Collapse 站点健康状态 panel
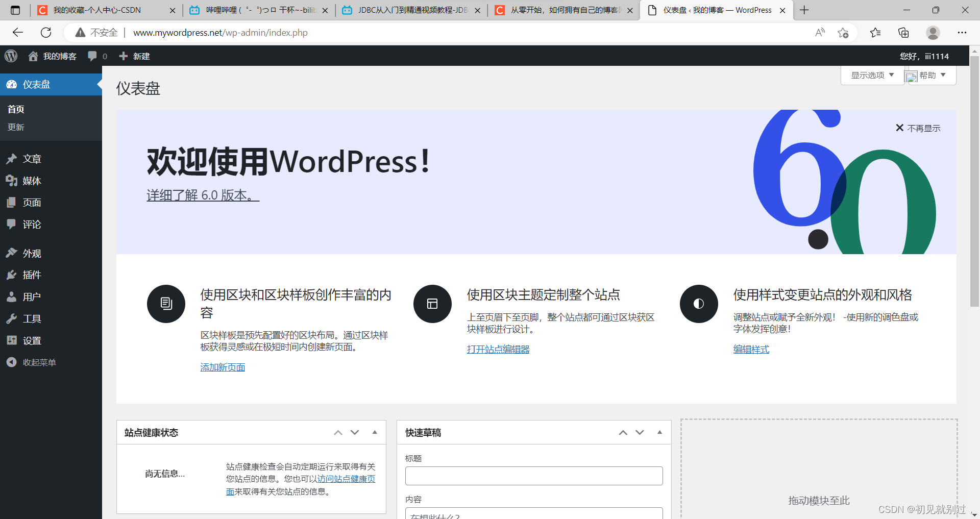The width and height of the screenshot is (980, 519). point(375,432)
